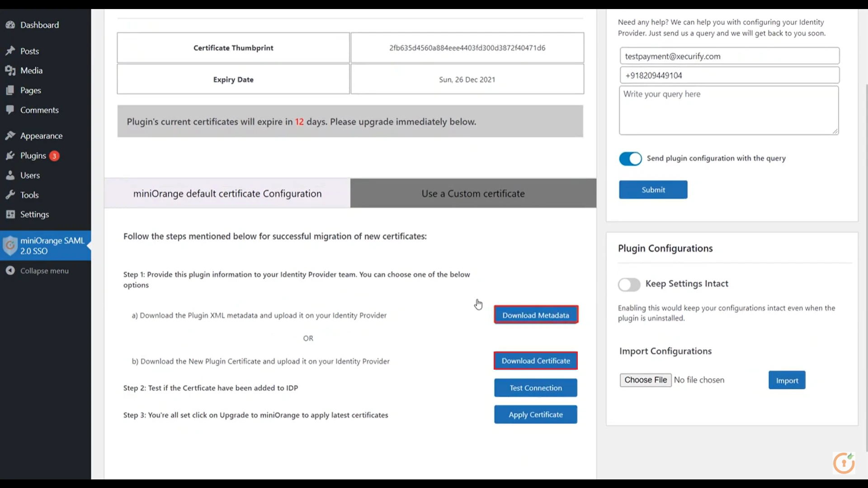Enable the Keep Settings Intact toggle
The image size is (868, 488).
[x=629, y=284]
